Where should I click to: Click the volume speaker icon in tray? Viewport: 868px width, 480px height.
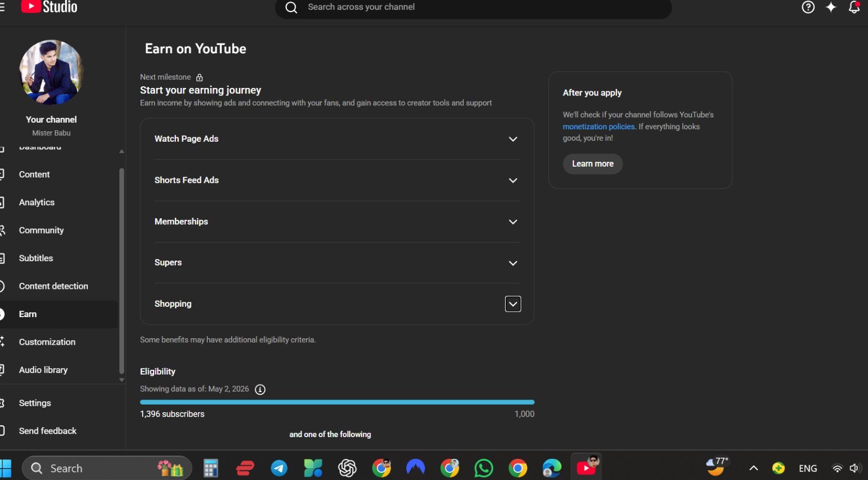[855, 468]
